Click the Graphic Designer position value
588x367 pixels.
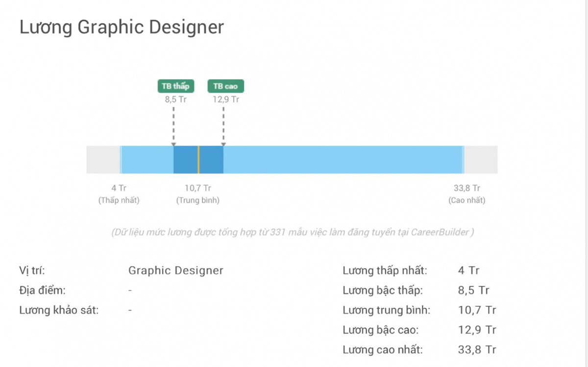tap(175, 270)
